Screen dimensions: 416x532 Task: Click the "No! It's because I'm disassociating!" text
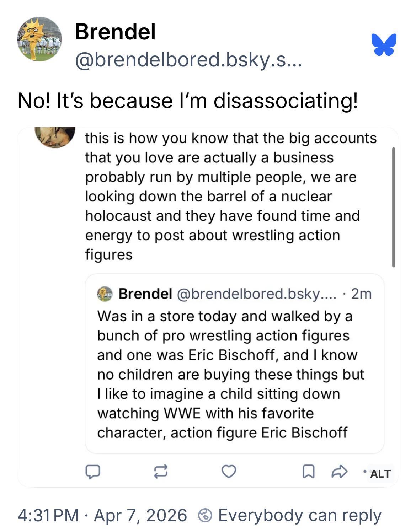click(x=188, y=101)
